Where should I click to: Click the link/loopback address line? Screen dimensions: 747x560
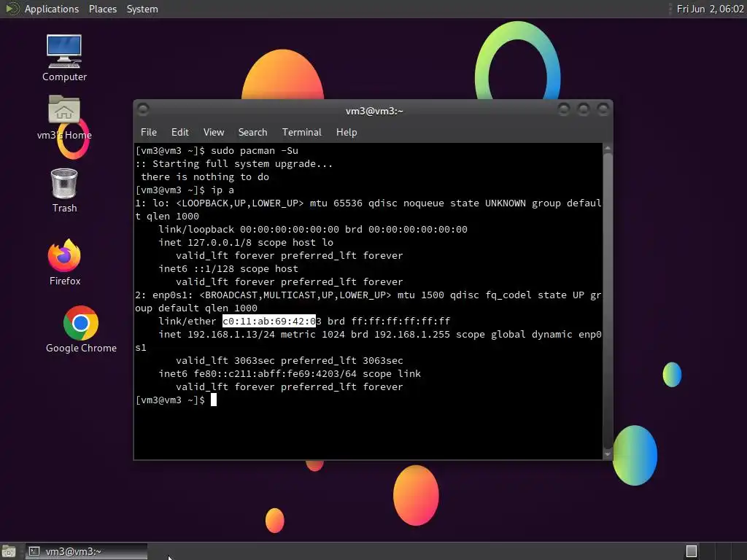pos(313,229)
